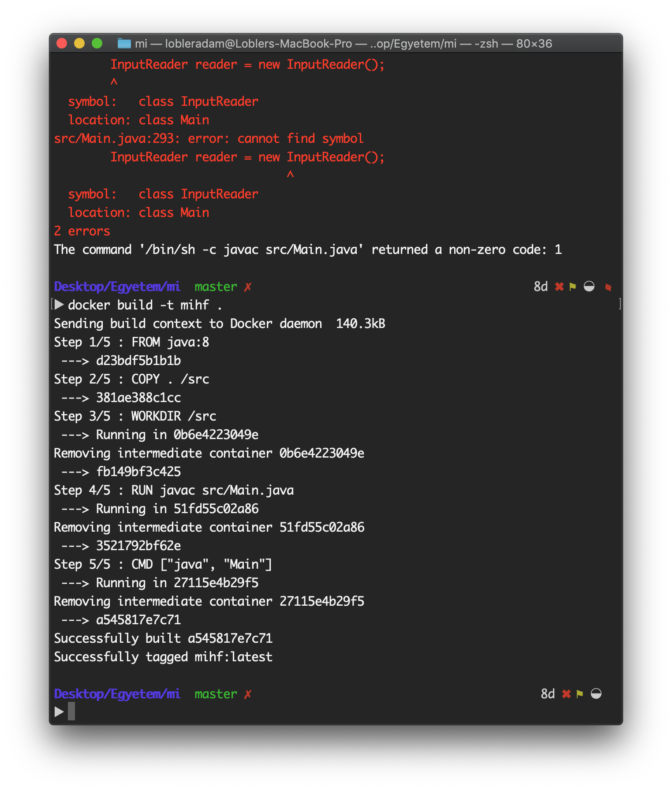This screenshot has width=672, height=790.
Task: Click the '140.3kB' build context size
Action: click(361, 324)
